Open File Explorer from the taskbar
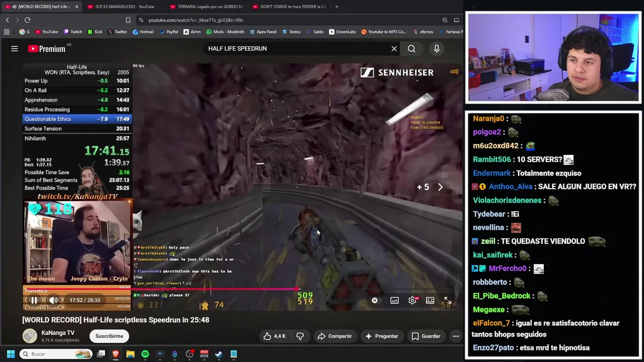This screenshot has width=644, height=362. click(x=130, y=354)
